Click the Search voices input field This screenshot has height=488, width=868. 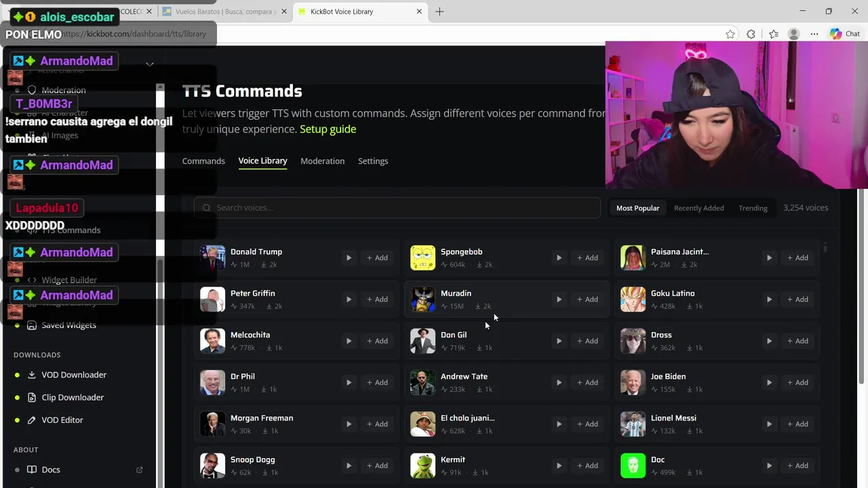pyautogui.click(x=397, y=207)
